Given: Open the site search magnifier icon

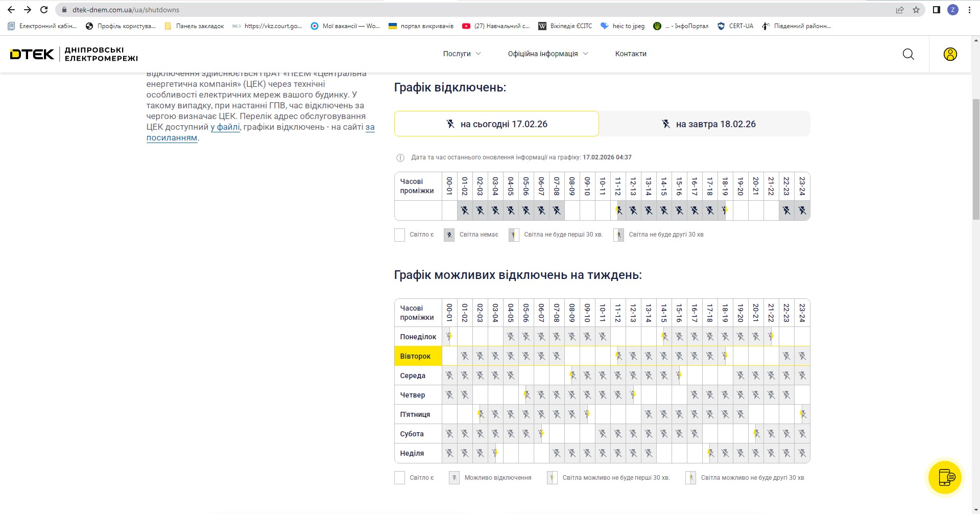Looking at the screenshot, I should coord(908,54).
